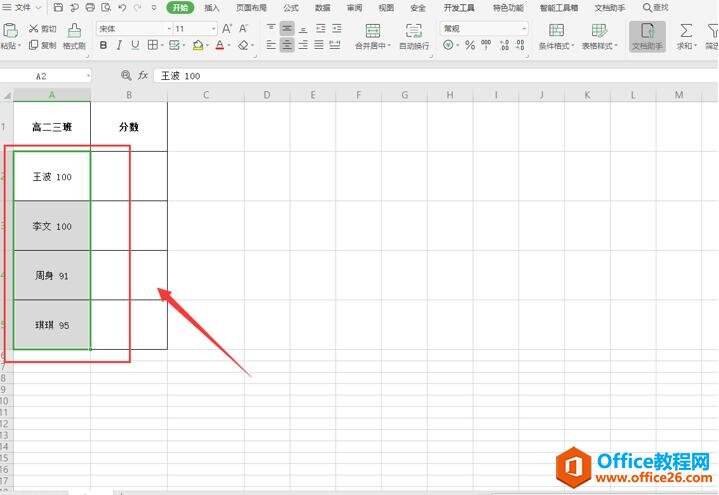Click the Copy (复制) icon
The width and height of the screenshot is (719, 495).
[x=33, y=45]
